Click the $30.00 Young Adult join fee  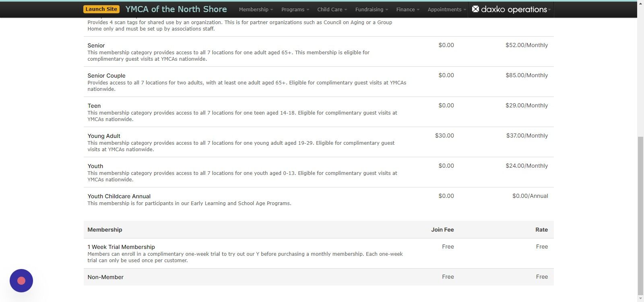444,136
